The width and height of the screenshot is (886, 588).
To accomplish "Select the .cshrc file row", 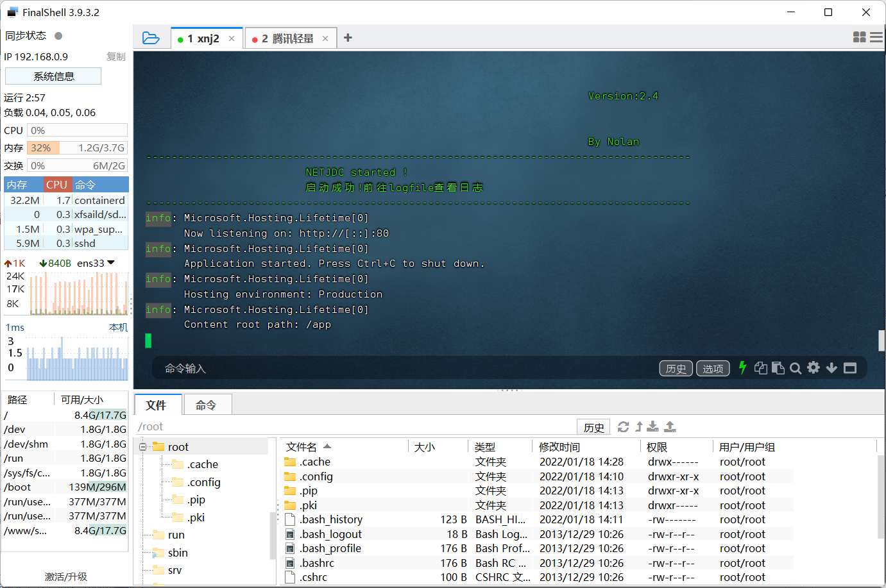I will [538, 577].
